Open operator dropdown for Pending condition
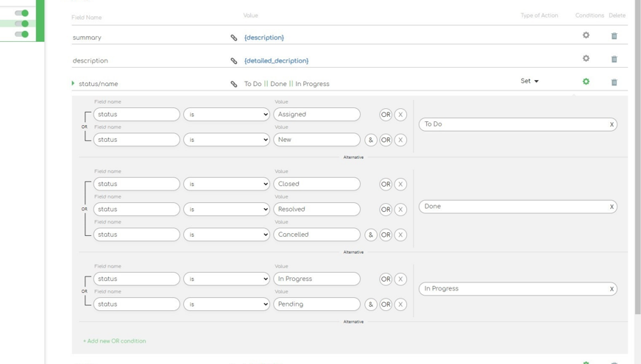The height and width of the screenshot is (364, 641). pos(226,304)
